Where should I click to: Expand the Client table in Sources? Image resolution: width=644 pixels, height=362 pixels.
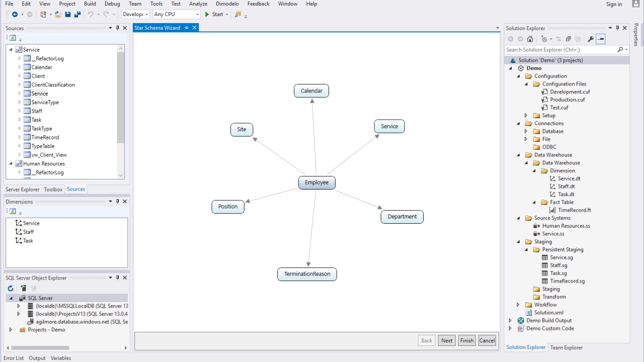[20, 76]
